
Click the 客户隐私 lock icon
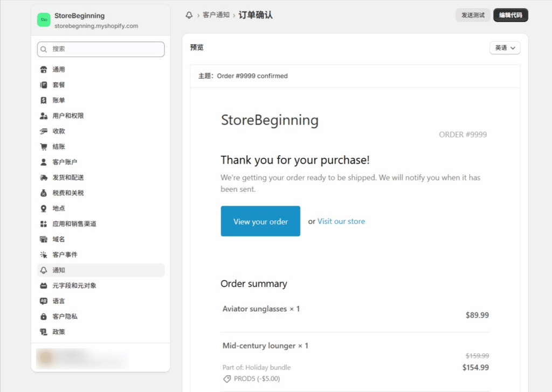click(44, 317)
